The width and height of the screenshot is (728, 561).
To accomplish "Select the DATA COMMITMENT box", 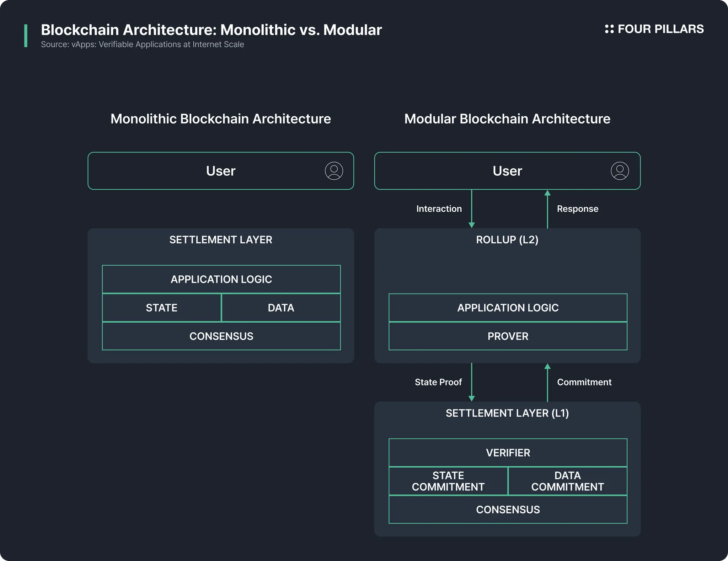I will (567, 481).
